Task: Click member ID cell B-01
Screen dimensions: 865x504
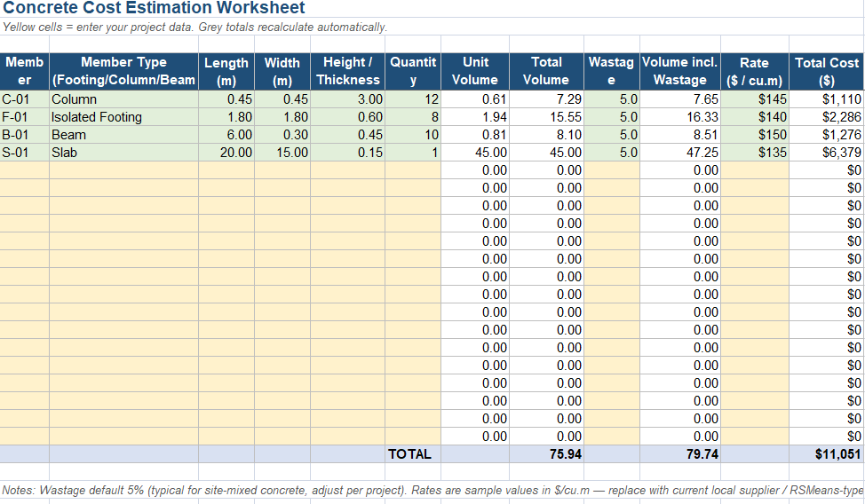Action: 24,135
